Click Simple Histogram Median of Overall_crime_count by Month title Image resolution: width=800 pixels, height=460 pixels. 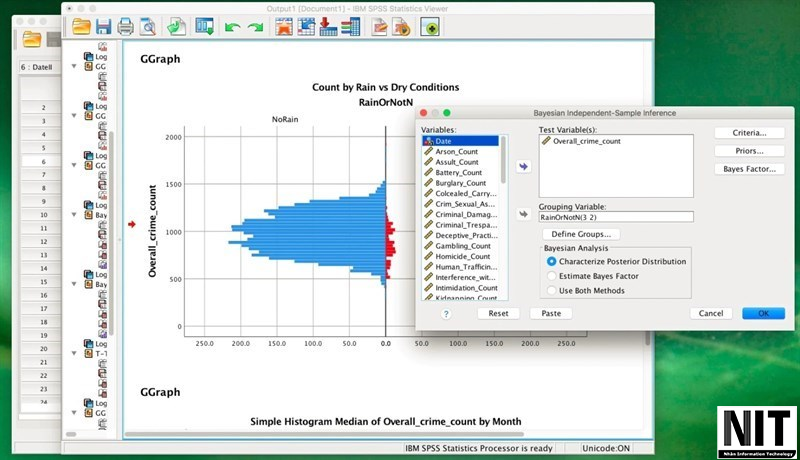tap(386, 422)
